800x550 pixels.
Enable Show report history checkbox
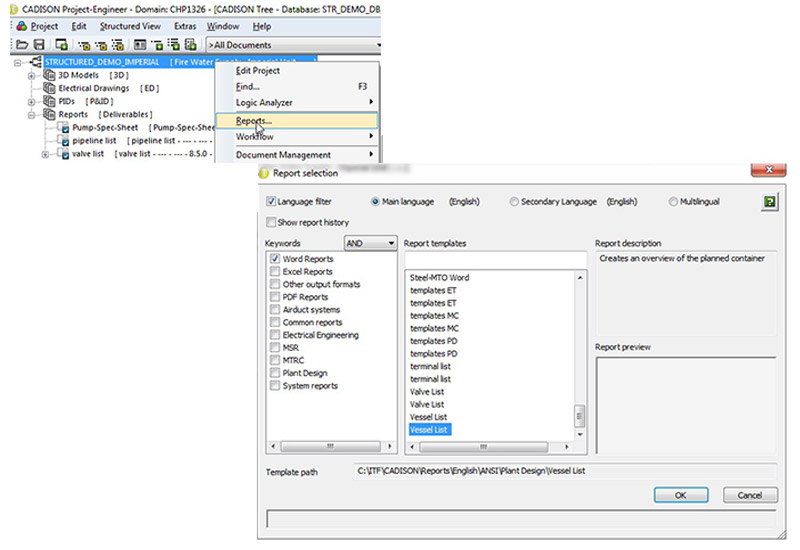(x=271, y=222)
